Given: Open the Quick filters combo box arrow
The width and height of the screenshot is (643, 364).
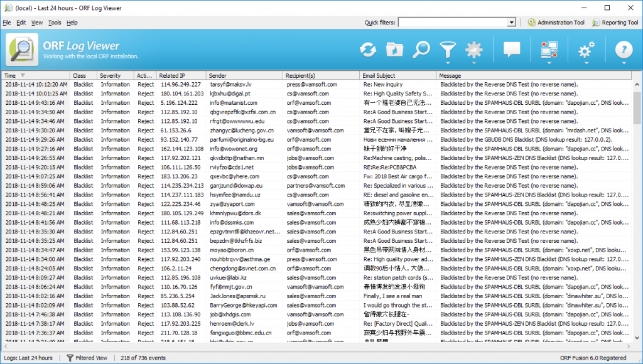Looking at the screenshot, I should (x=511, y=23).
